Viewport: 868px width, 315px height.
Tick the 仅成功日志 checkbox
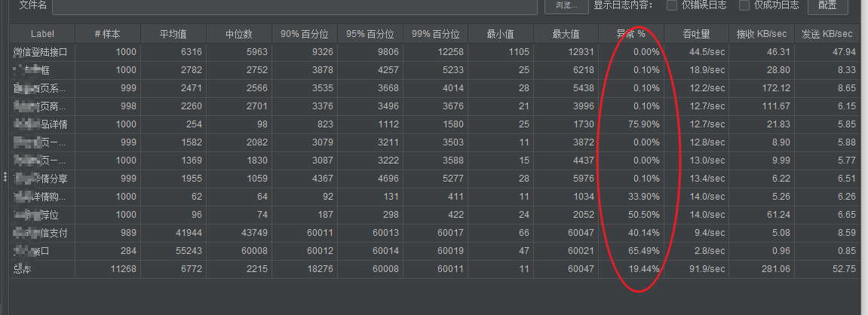(744, 5)
